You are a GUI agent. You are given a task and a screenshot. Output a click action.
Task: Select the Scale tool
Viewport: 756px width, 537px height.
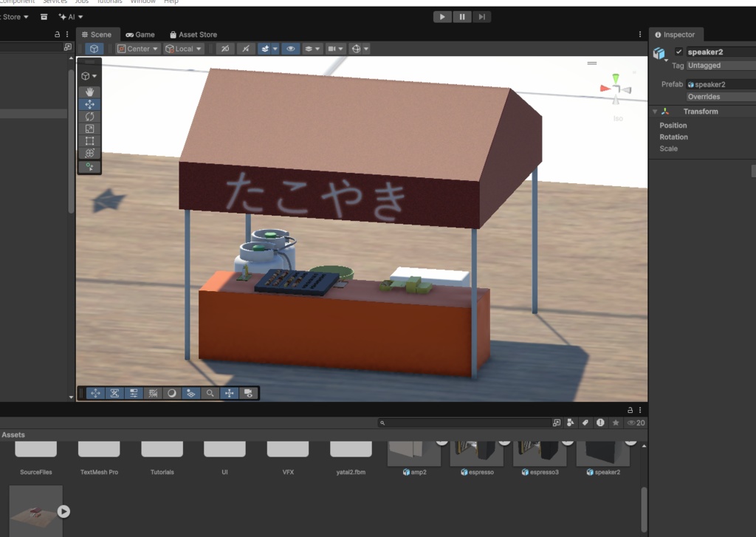pyautogui.click(x=89, y=129)
